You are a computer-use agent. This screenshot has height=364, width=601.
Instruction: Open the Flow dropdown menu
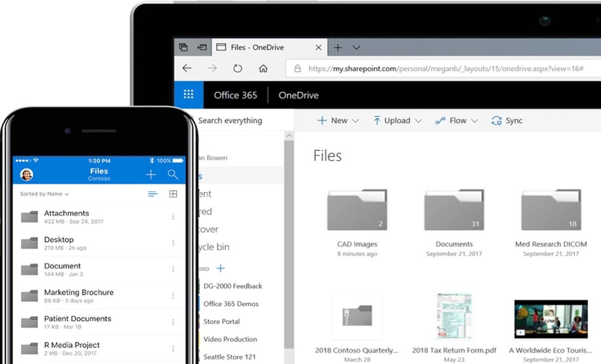[x=456, y=121]
